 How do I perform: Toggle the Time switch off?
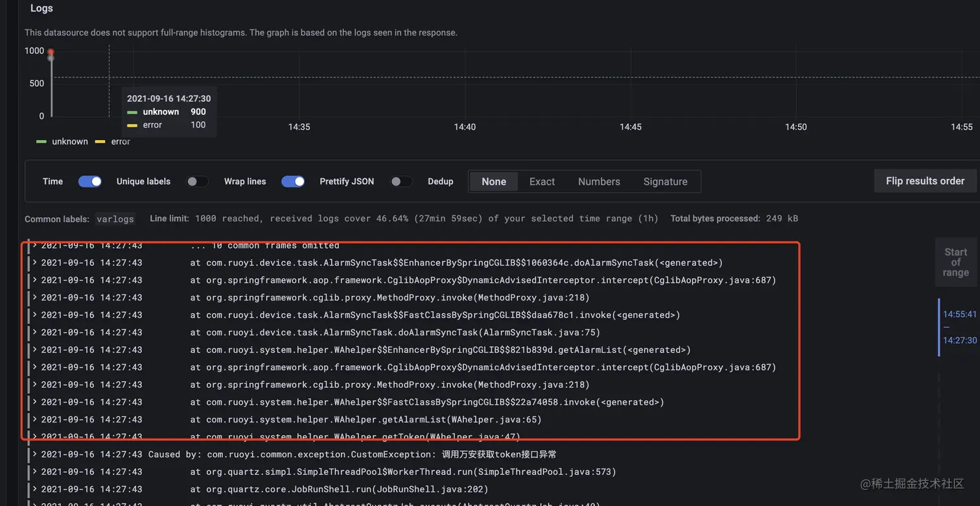click(90, 182)
